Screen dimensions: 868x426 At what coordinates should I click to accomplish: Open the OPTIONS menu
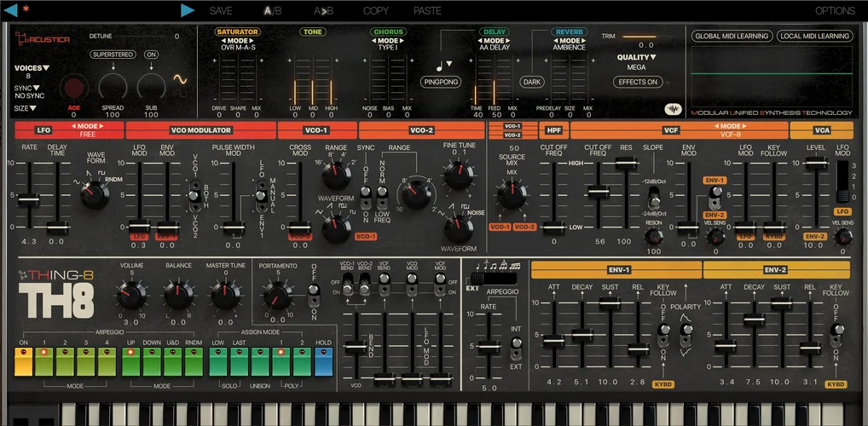tap(834, 11)
